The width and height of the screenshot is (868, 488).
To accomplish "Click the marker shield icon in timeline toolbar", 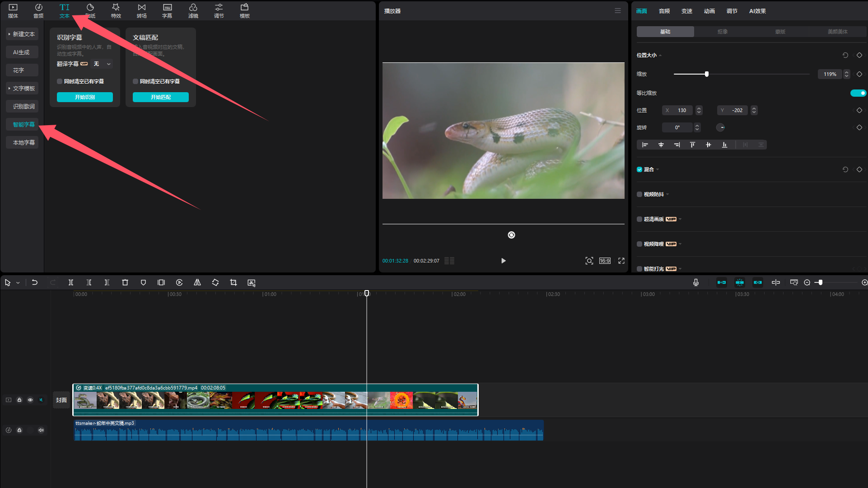I will [x=143, y=282].
